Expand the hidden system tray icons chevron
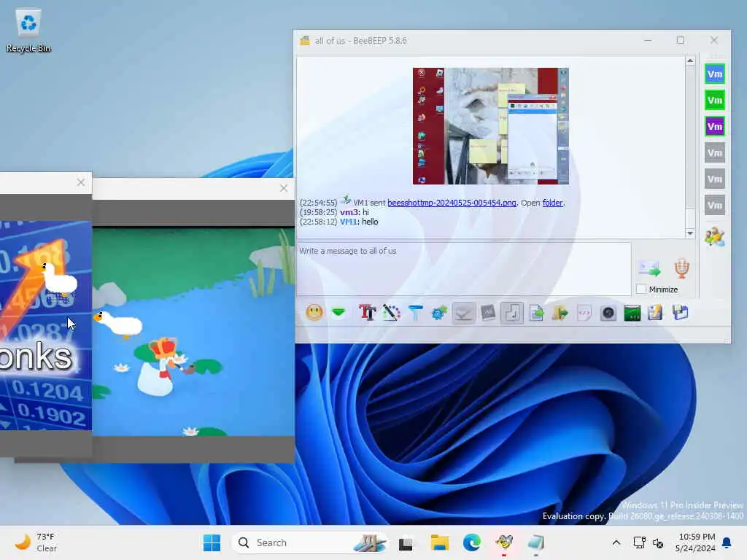 tap(616, 542)
